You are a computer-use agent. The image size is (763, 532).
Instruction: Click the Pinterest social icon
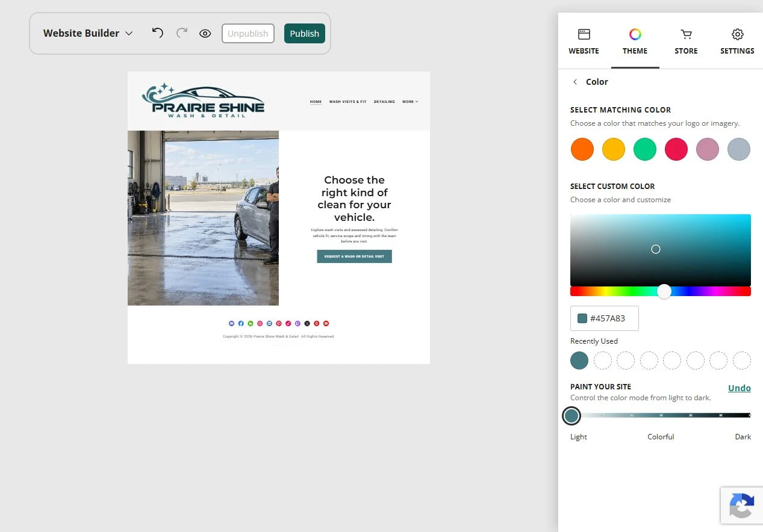point(279,324)
